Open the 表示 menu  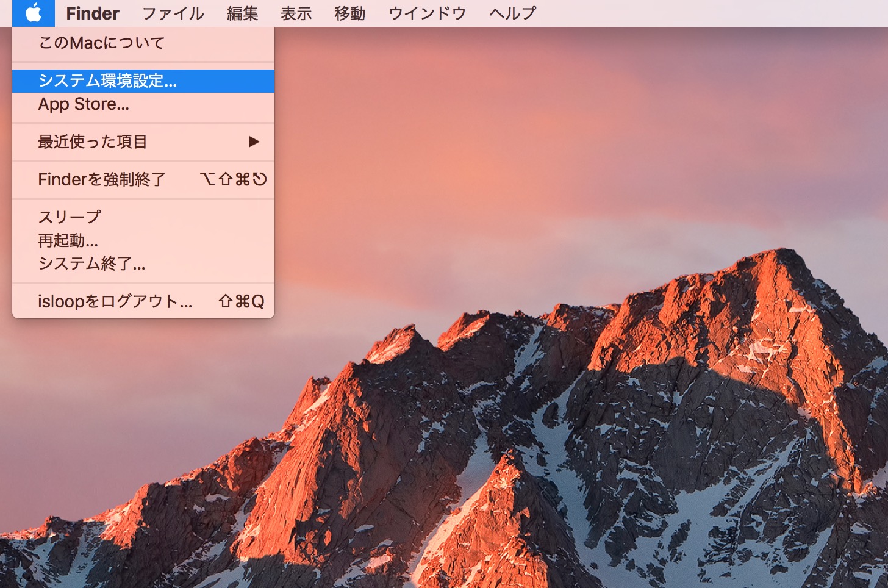click(x=296, y=13)
